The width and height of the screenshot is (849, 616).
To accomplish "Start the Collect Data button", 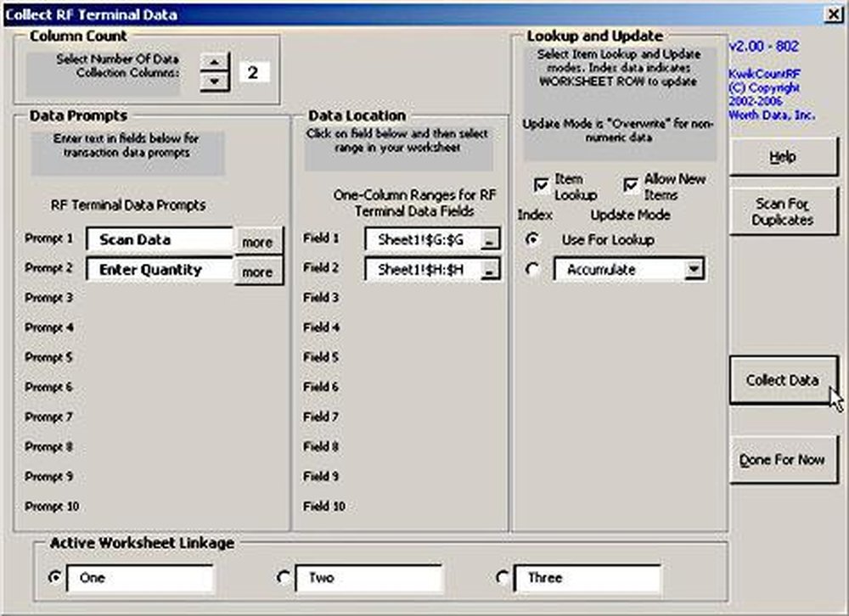I will tap(783, 380).
